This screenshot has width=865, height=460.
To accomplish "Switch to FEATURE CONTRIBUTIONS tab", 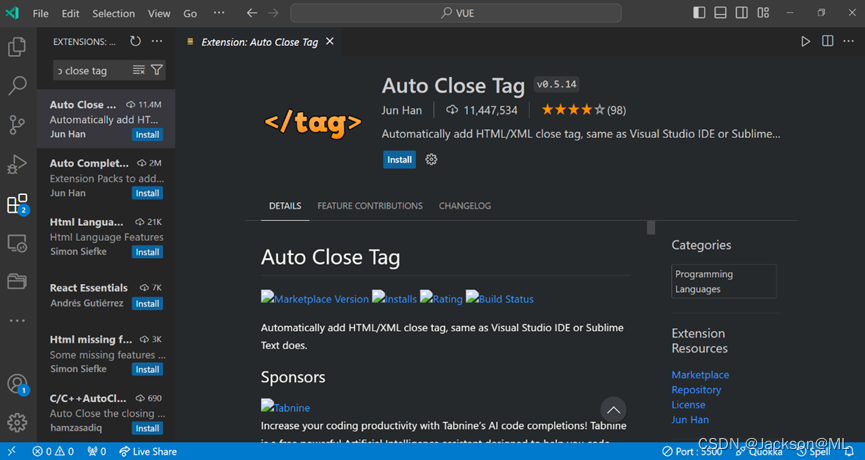I will [x=370, y=206].
